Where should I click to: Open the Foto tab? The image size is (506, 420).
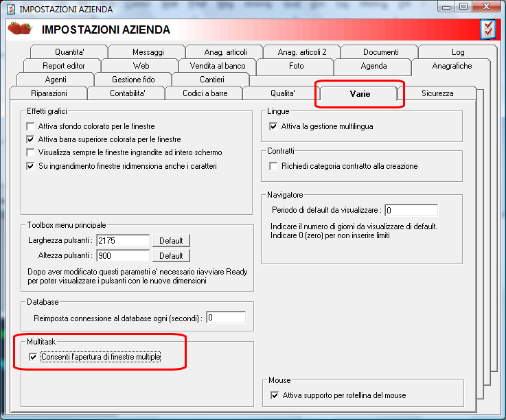(x=296, y=66)
